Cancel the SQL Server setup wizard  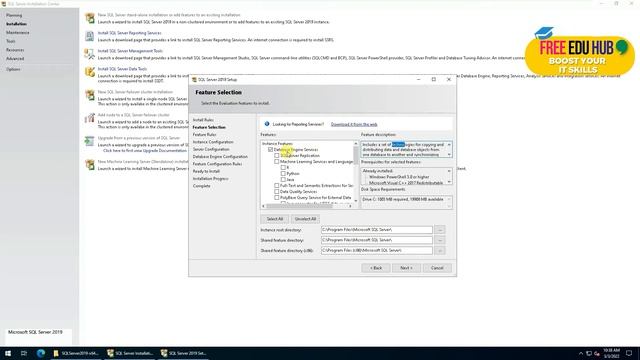point(437,268)
